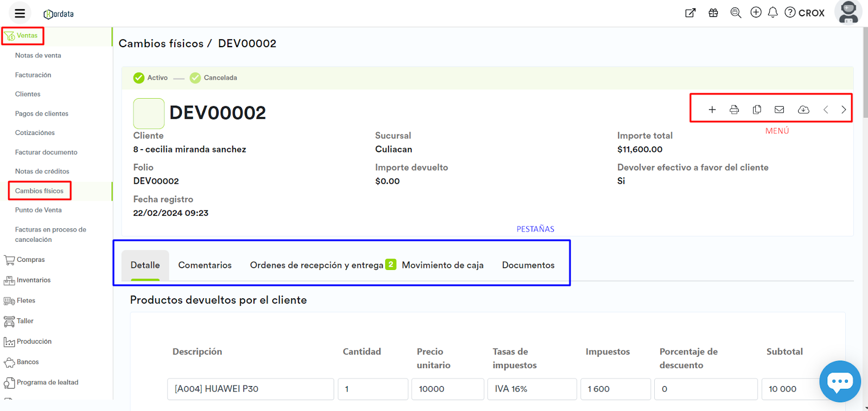Open the notifications bell icon
Viewport: 868px width, 411px height.
click(773, 12)
